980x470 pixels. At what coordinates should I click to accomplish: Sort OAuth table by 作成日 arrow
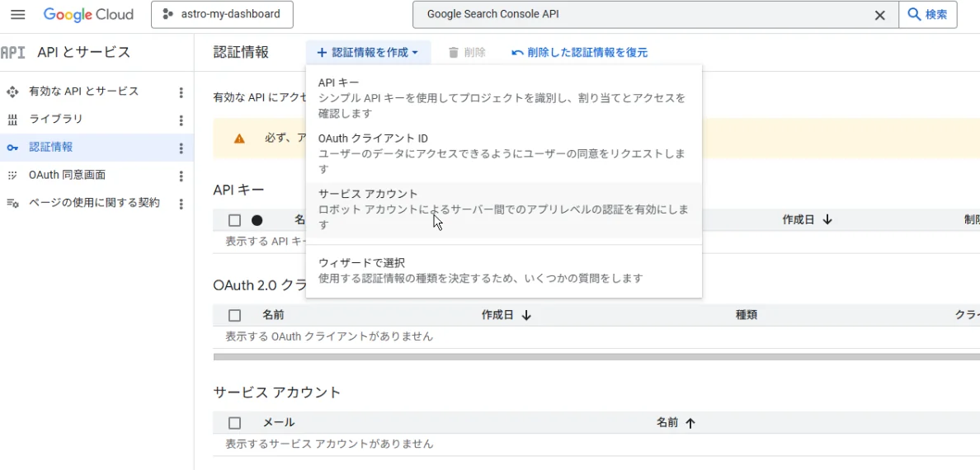pyautogui.click(x=526, y=315)
